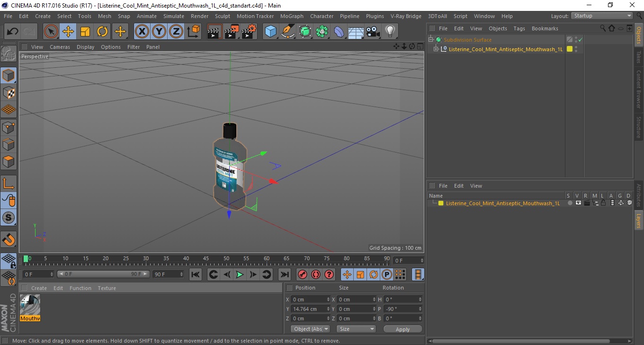This screenshot has width=644, height=345.
Task: Open the viewport Cameras menu
Action: [60, 47]
